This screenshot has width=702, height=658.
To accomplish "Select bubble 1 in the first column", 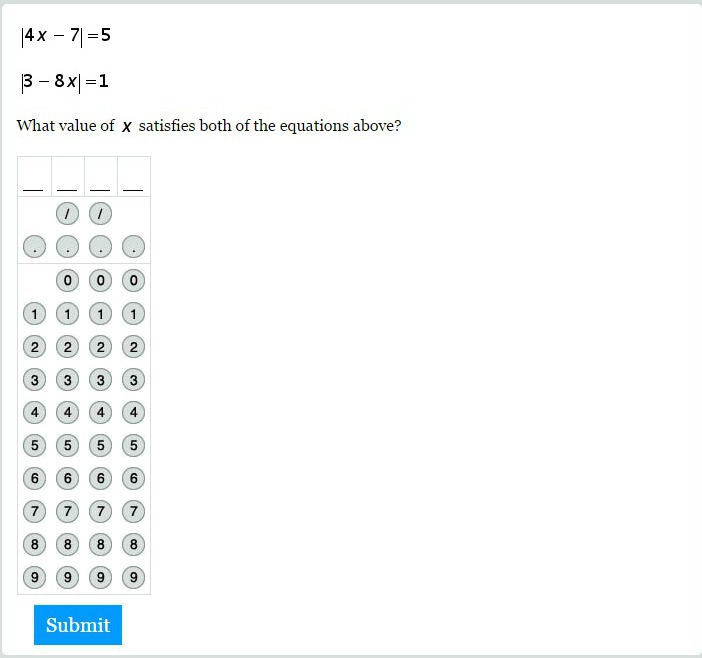I will pyautogui.click(x=34, y=314).
